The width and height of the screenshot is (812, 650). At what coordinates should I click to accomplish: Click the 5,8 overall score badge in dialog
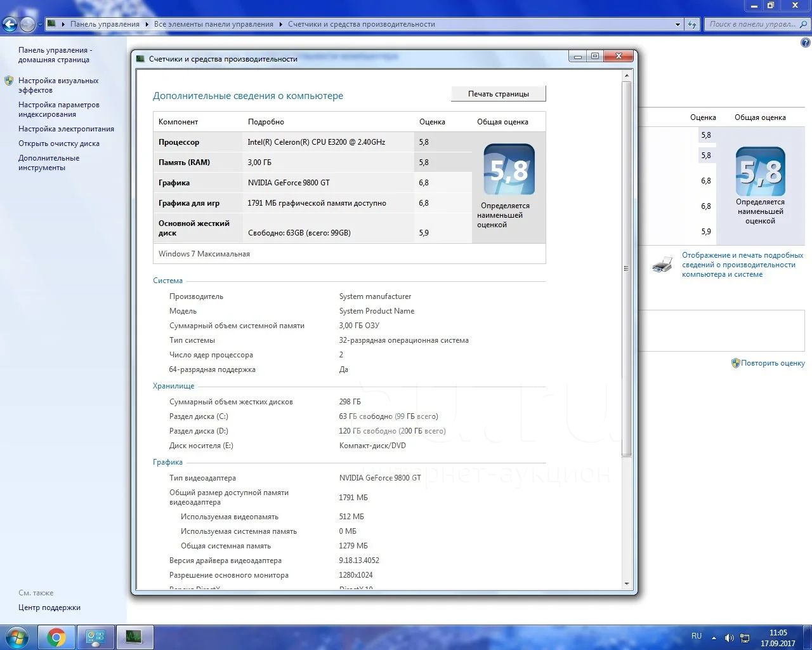pyautogui.click(x=509, y=169)
